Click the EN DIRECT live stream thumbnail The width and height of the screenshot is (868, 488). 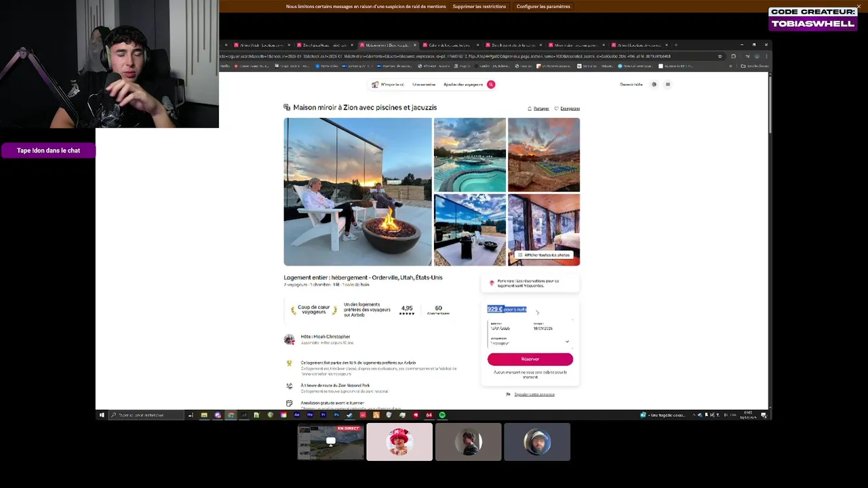tap(331, 442)
